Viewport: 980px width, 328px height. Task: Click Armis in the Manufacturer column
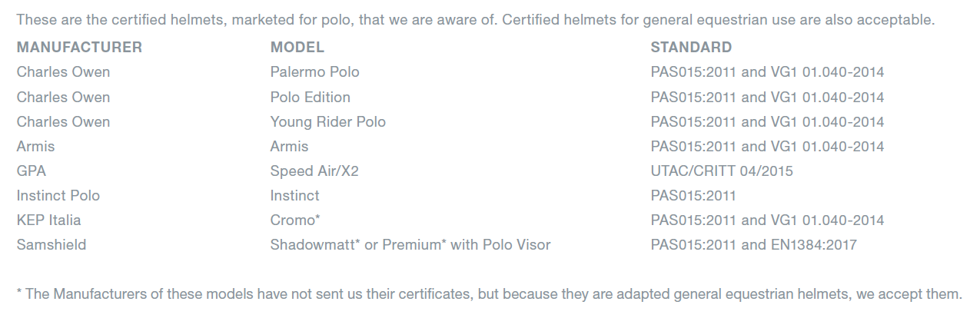pos(35,147)
